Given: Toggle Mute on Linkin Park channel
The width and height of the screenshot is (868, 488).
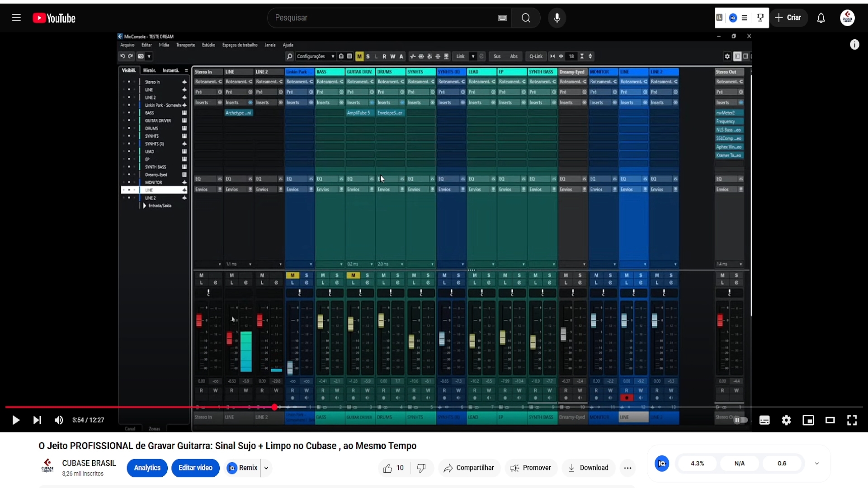Looking at the screenshot, I should point(292,275).
